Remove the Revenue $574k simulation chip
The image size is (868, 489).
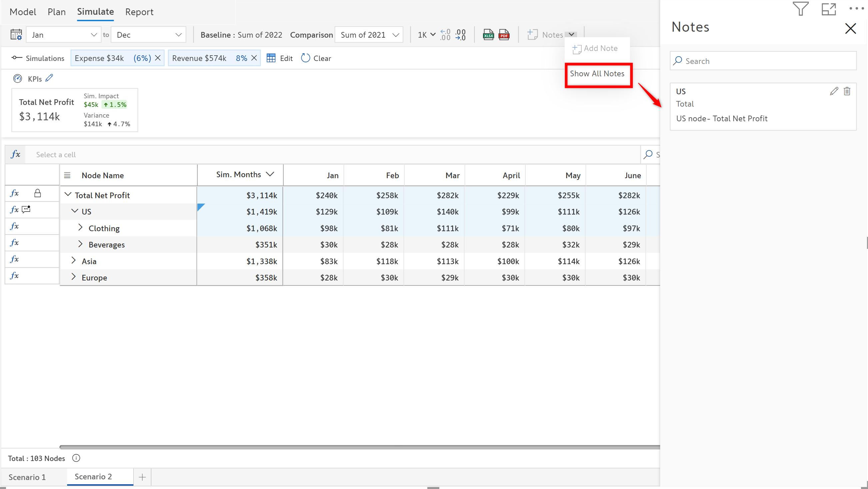(x=254, y=58)
